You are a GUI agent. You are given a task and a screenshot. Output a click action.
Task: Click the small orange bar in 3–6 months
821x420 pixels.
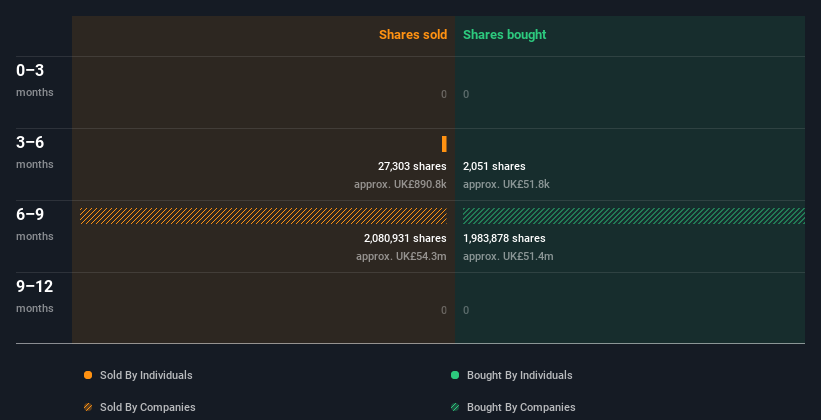tap(444, 144)
